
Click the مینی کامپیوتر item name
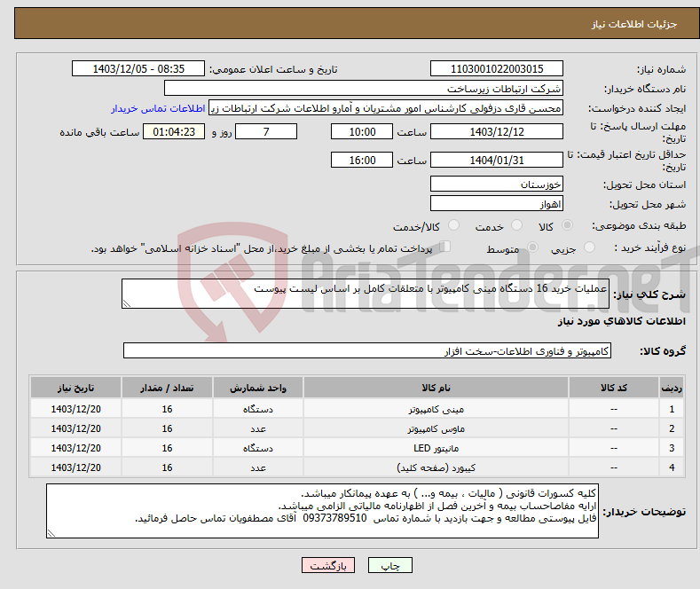tap(436, 409)
